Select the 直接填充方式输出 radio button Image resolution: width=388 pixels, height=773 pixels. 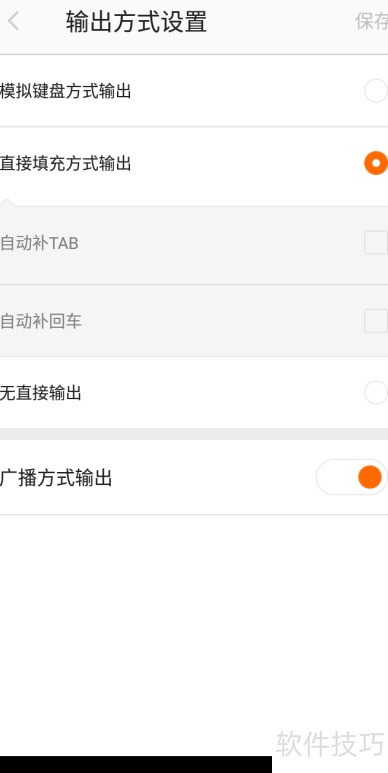click(x=376, y=163)
